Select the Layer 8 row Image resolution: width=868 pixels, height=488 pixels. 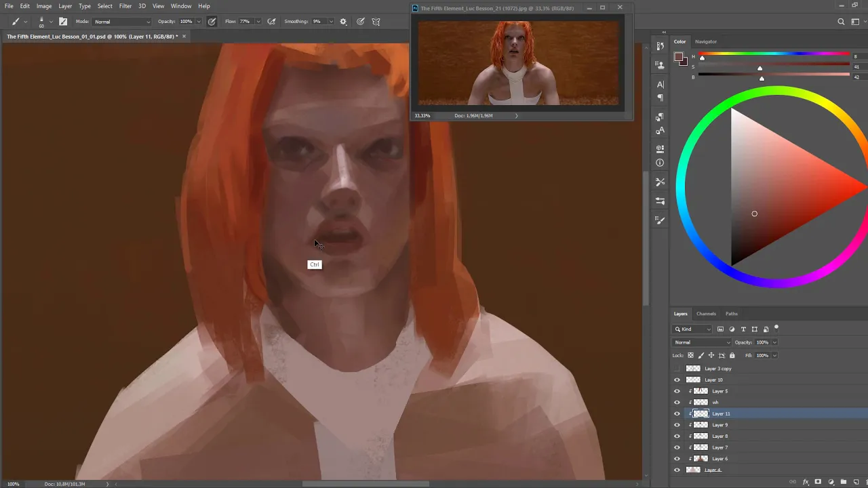pos(769,436)
